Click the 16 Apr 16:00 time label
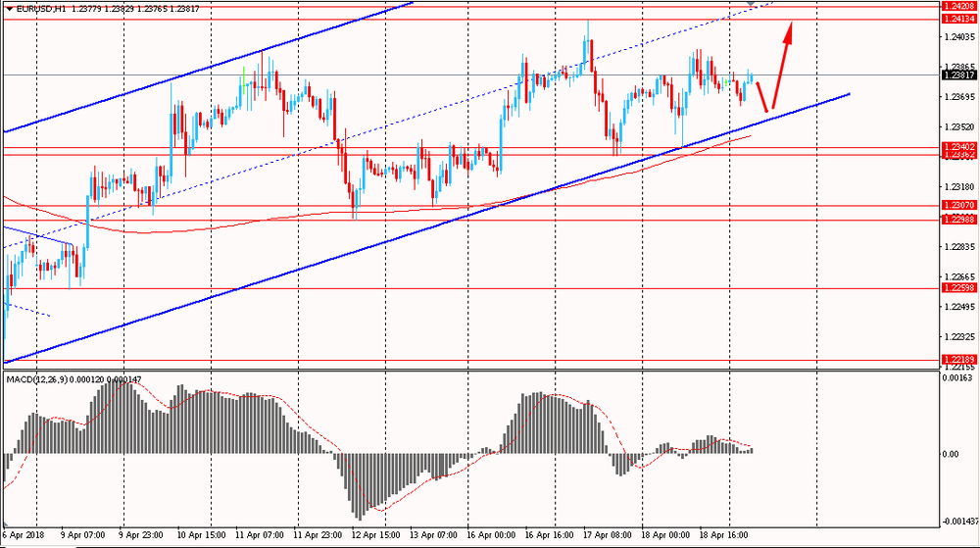Screen dimensions: 980x548 (x=550, y=535)
